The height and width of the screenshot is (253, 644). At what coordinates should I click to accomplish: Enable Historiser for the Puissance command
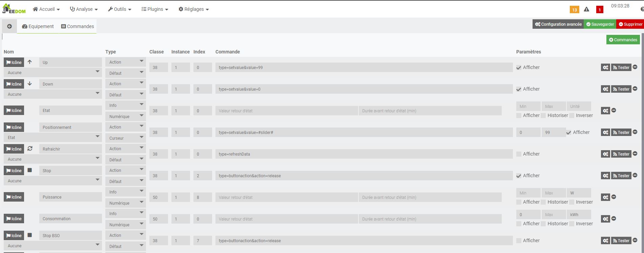pos(543,202)
